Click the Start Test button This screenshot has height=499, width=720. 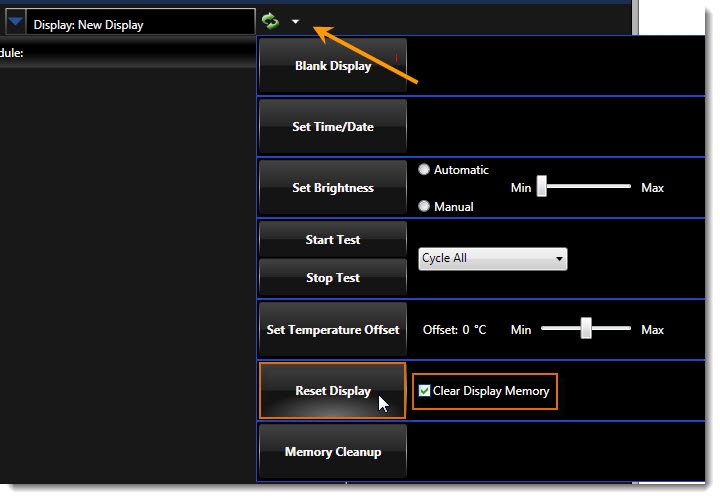pos(333,240)
